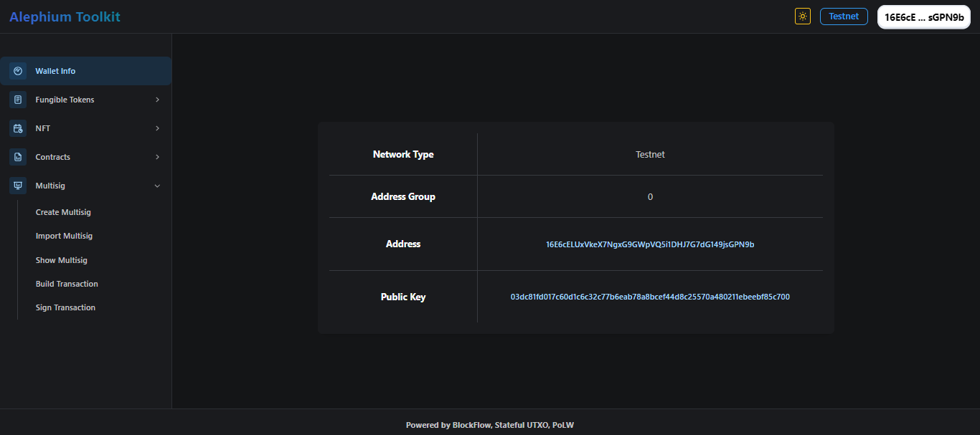Expand the Contracts submenu chevron
The image size is (980, 435).
coord(157,157)
